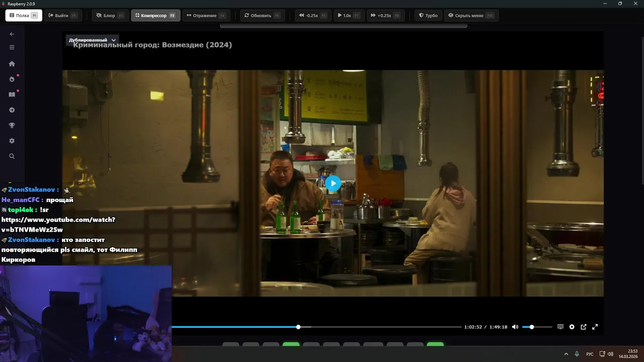Click Скрыть меню to hide menu
This screenshot has height=362, width=644.
(471, 16)
